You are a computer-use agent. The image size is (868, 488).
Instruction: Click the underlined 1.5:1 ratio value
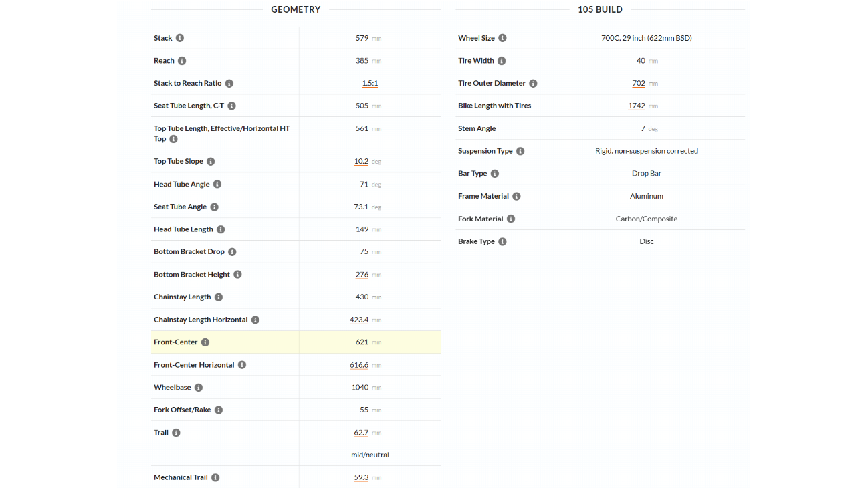370,84
